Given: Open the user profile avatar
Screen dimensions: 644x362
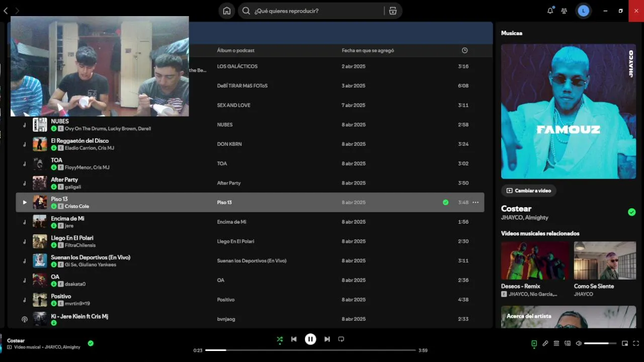Looking at the screenshot, I should (584, 11).
